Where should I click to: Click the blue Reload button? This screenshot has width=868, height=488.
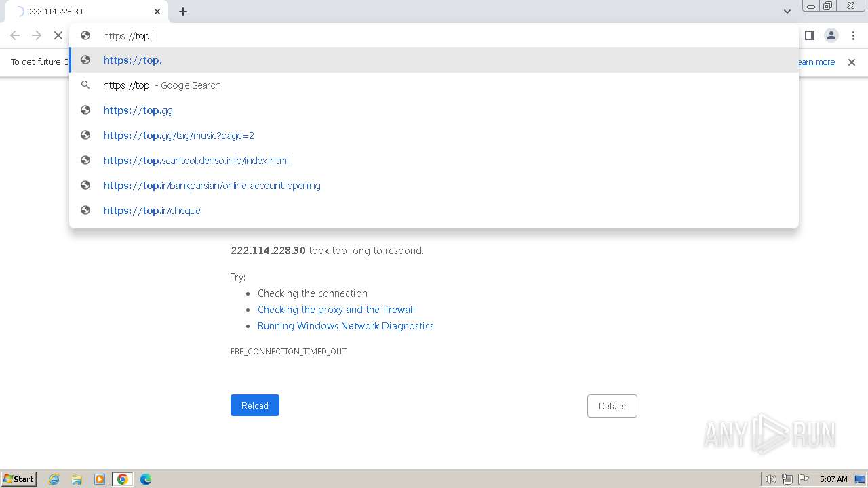point(255,405)
